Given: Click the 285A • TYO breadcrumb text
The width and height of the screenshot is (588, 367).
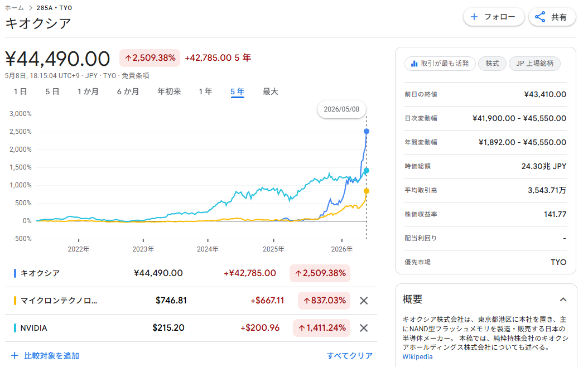Looking at the screenshot, I should 54,8.
